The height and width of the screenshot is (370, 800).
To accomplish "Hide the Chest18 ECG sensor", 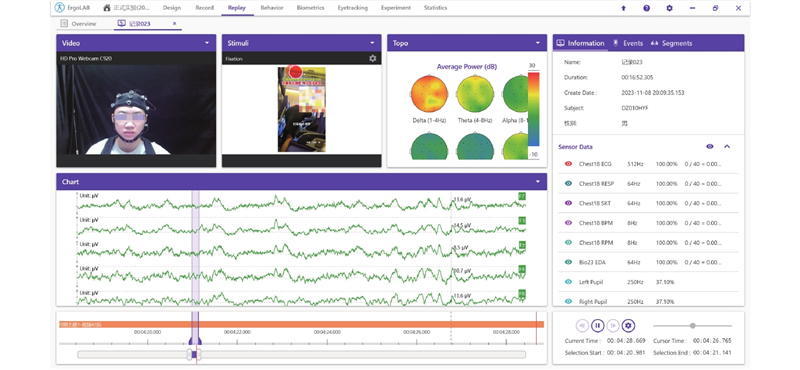I will 568,164.
